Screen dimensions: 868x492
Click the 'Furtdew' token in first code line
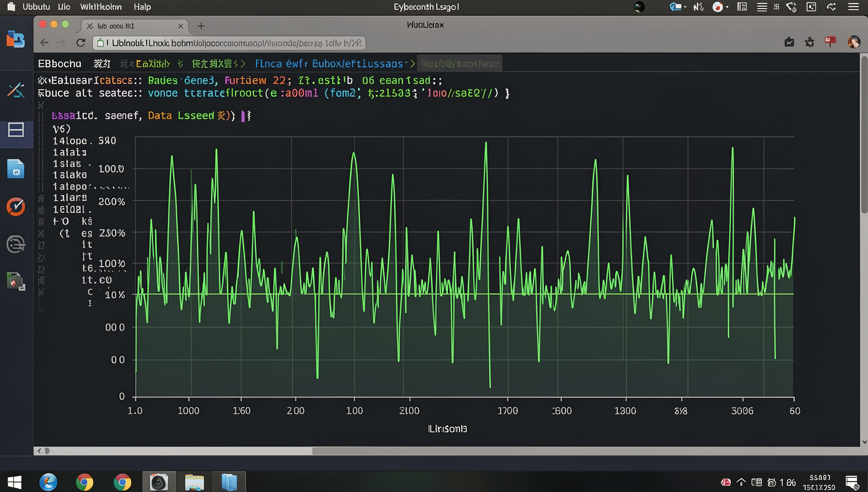(245, 80)
